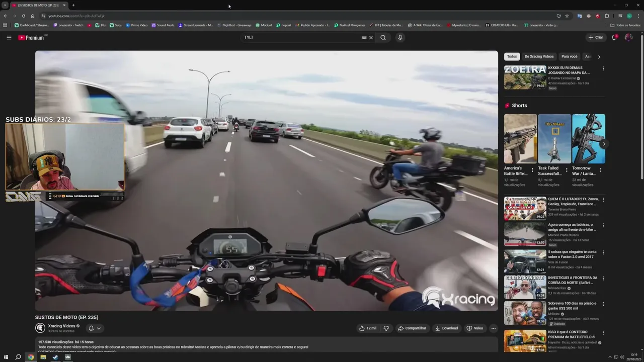Click the Criar create button
644x362 pixels.
pos(596,38)
